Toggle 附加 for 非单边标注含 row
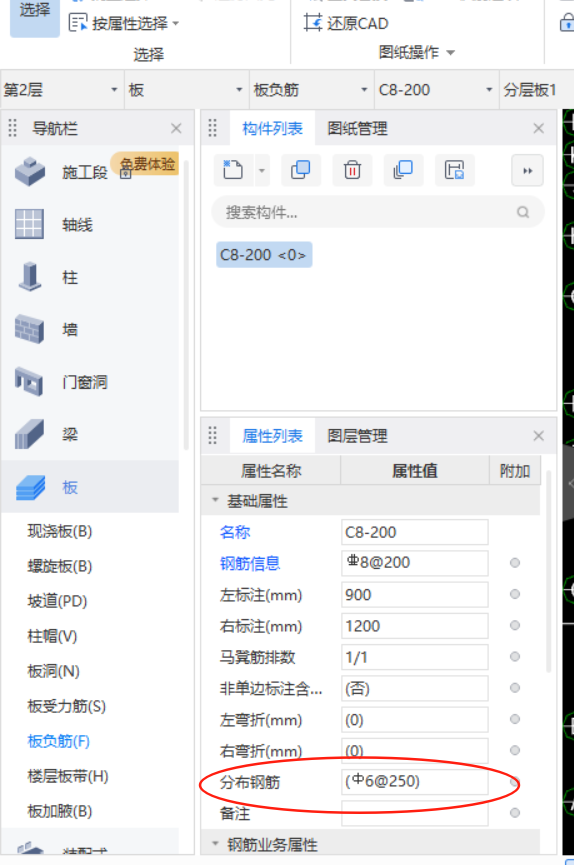 [x=515, y=688]
